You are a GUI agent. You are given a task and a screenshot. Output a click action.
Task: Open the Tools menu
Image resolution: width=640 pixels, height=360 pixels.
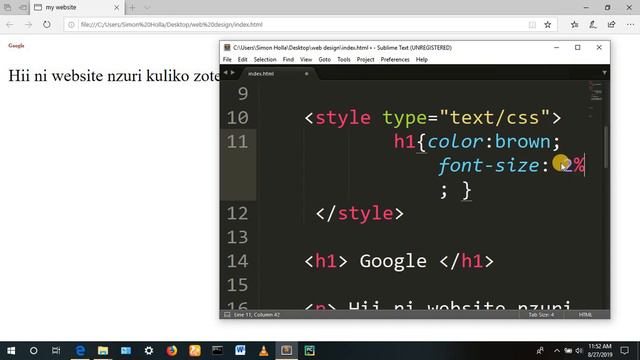pos(344,60)
